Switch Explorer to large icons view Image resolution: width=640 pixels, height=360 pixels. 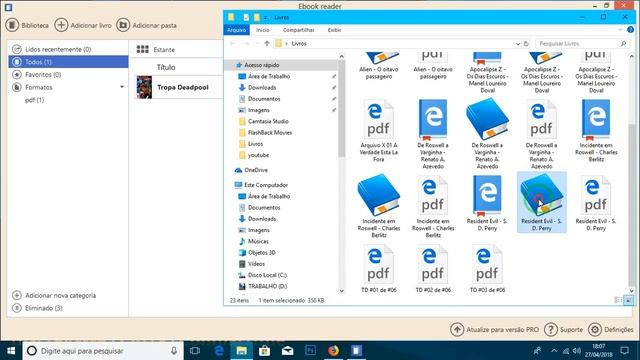pos(629,300)
